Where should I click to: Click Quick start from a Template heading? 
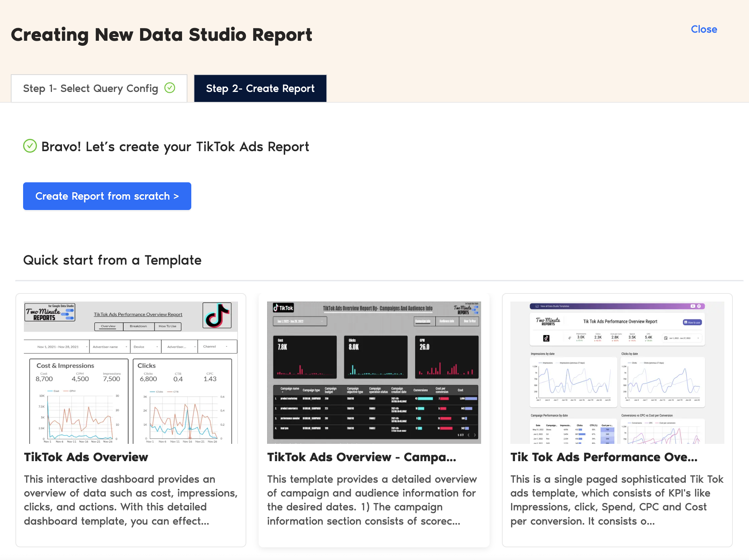pos(112,260)
